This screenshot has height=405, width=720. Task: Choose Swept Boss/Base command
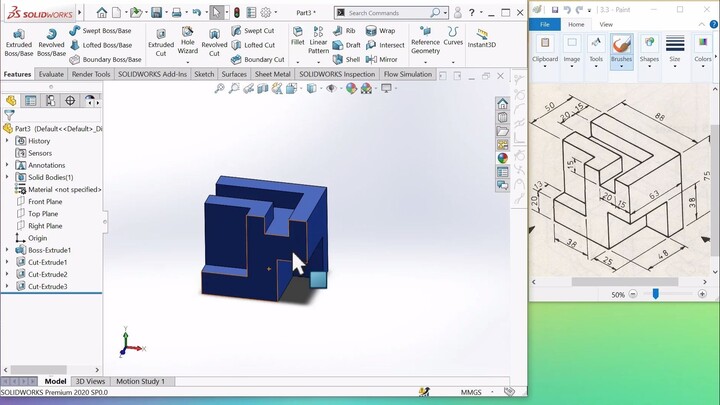[101, 31]
